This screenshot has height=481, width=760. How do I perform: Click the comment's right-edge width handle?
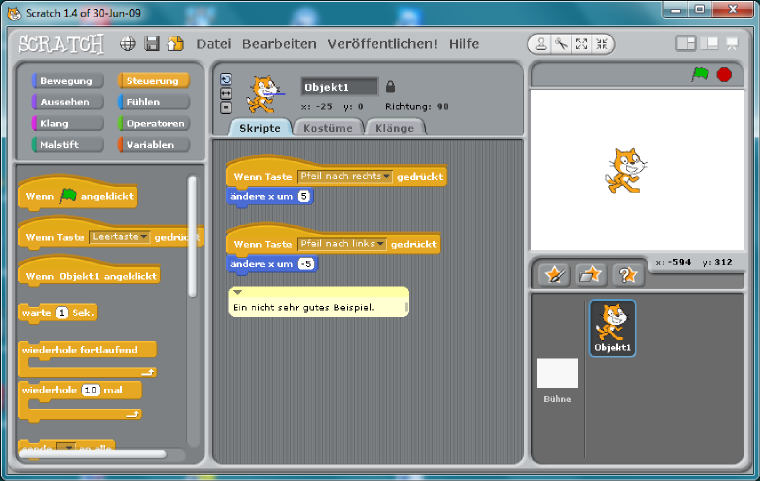tap(406, 307)
